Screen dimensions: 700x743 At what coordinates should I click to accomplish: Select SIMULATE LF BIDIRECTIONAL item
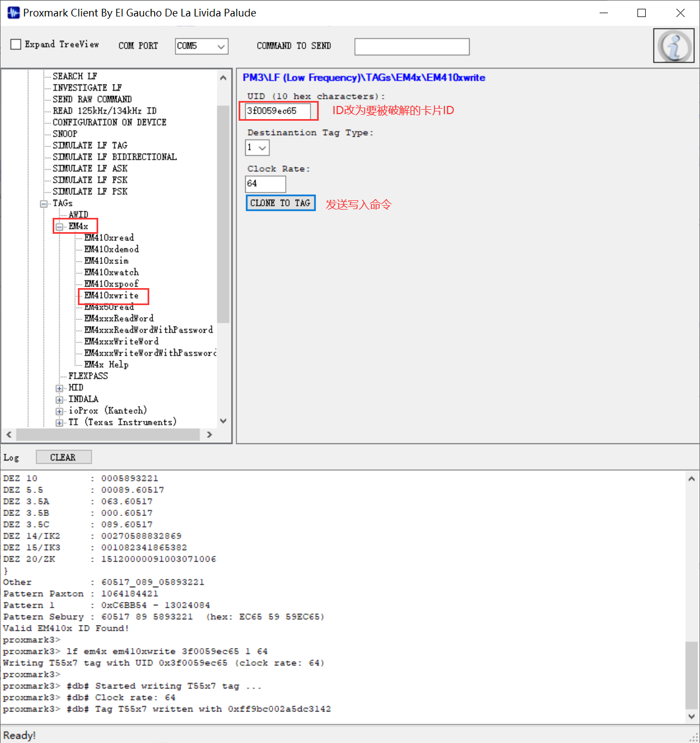[x=115, y=157]
